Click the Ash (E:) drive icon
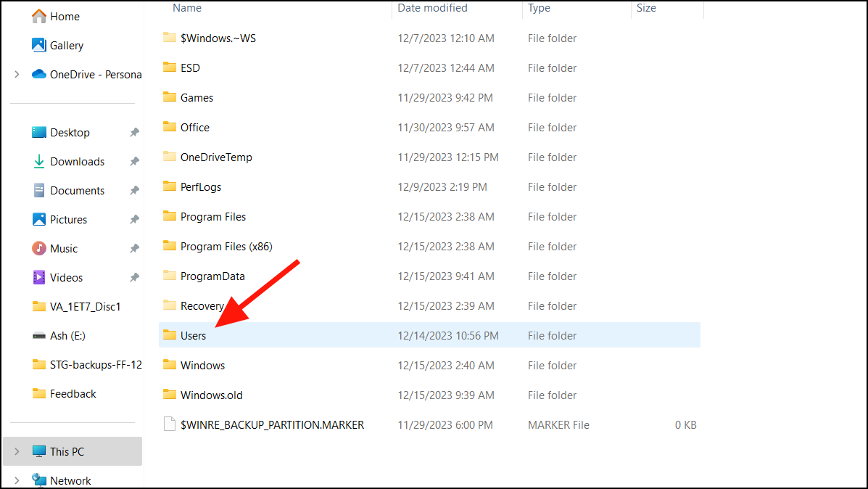868x489 pixels. (x=41, y=335)
